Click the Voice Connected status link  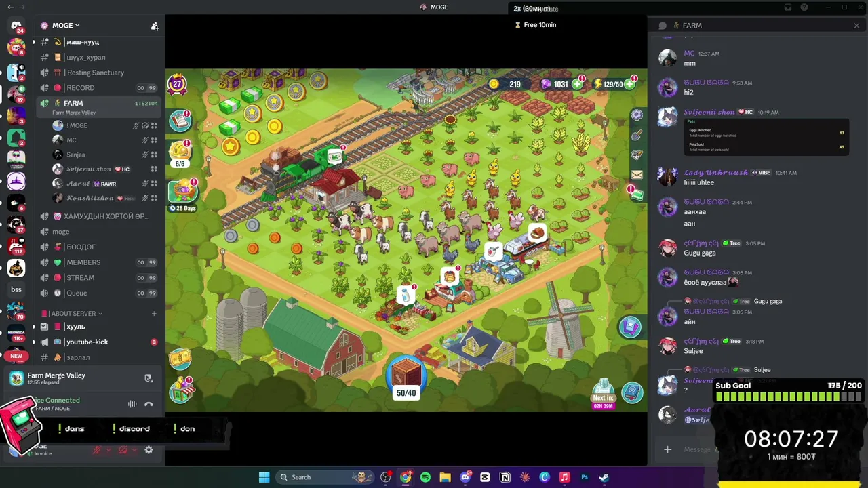tap(56, 400)
